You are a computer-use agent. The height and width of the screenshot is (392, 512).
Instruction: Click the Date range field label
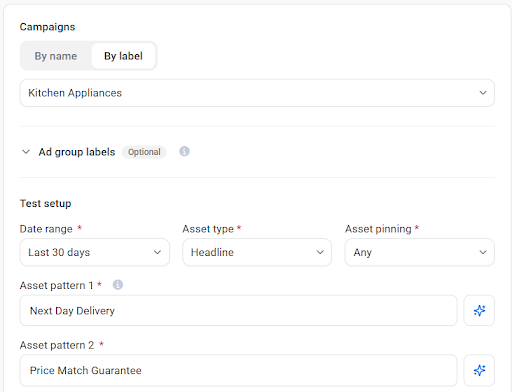click(x=46, y=229)
